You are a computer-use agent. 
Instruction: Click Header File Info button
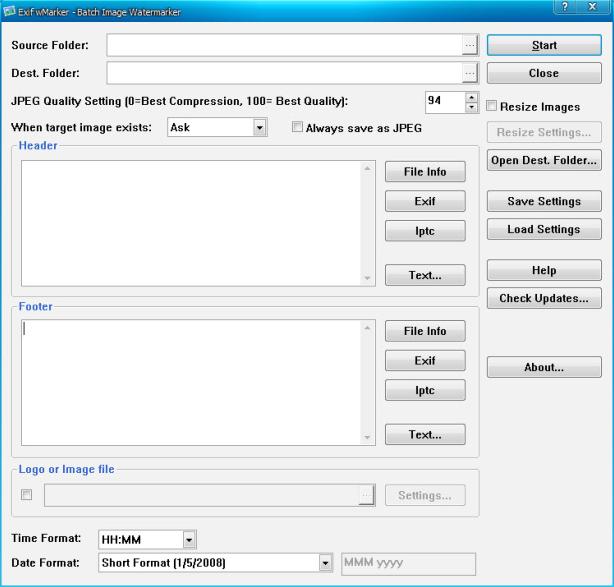point(425,172)
